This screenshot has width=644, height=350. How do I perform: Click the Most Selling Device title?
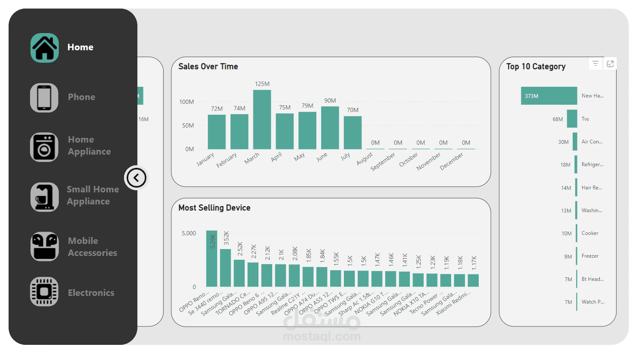pos(214,208)
